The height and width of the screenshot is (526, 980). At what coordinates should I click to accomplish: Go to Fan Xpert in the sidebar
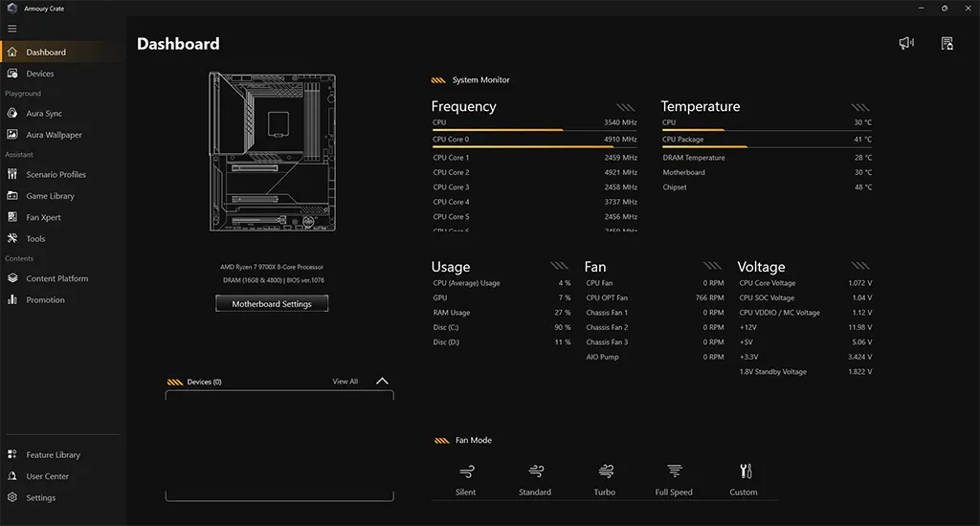(43, 217)
